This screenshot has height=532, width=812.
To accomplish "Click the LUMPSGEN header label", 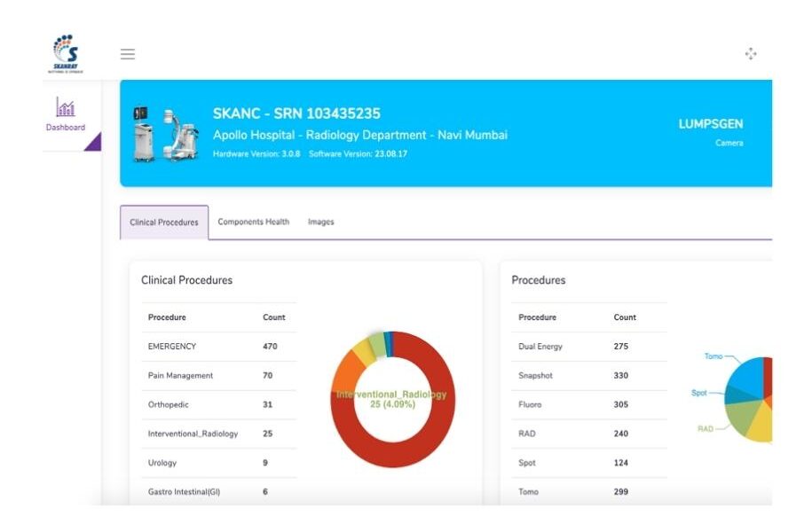I will coord(710,125).
